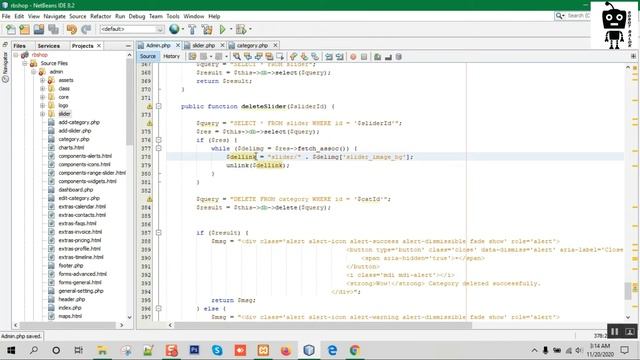Image resolution: width=640 pixels, height=360 pixels.
Task: Open dropdown arrow next to Run button
Action: coord(231,29)
